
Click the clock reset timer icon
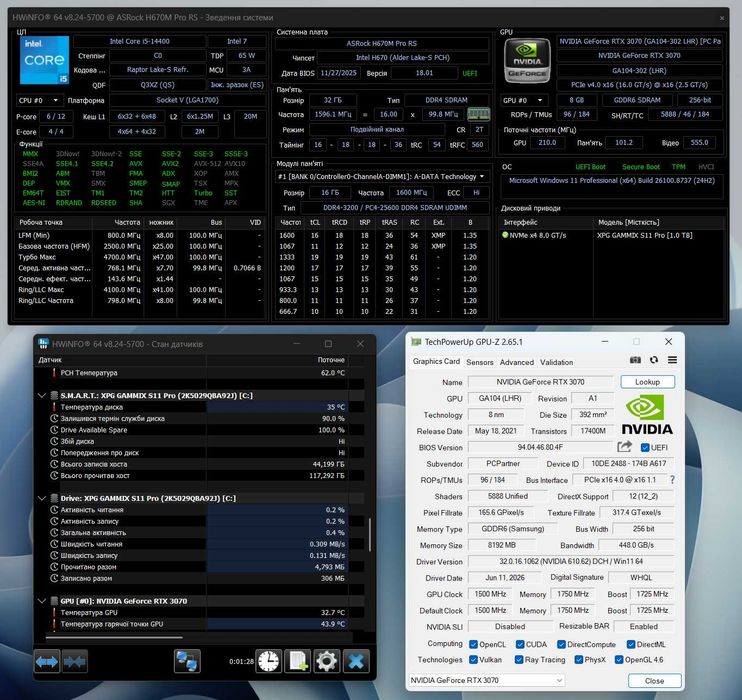click(x=268, y=661)
